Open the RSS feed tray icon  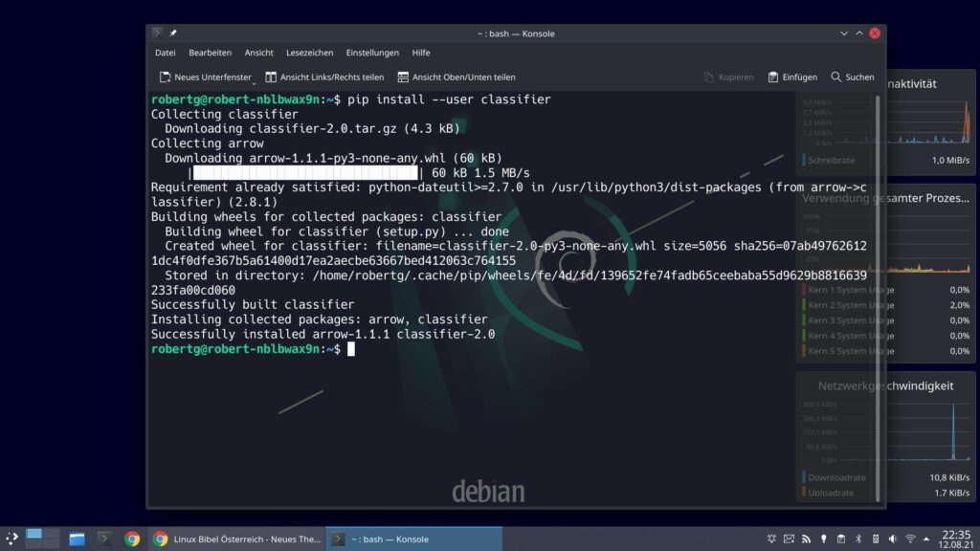[806, 539]
